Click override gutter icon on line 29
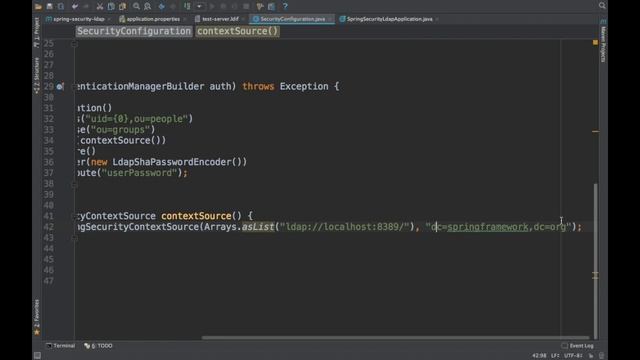The width and height of the screenshot is (640, 360). pos(60,87)
